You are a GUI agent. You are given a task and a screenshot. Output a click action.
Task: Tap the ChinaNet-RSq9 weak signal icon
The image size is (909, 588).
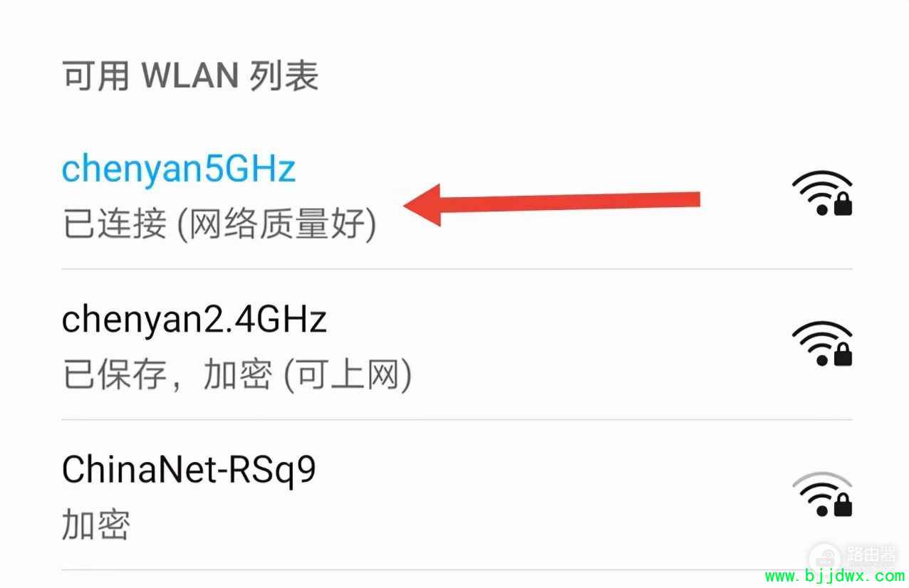(x=821, y=494)
